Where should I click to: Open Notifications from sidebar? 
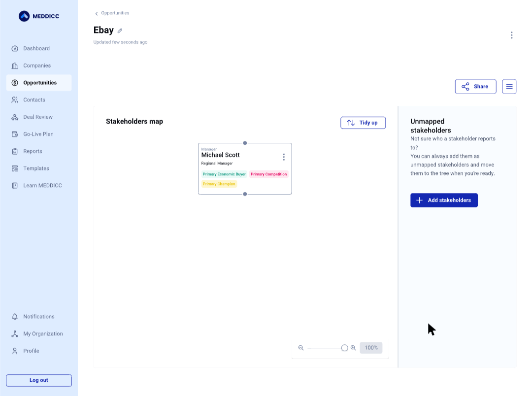[39, 317]
